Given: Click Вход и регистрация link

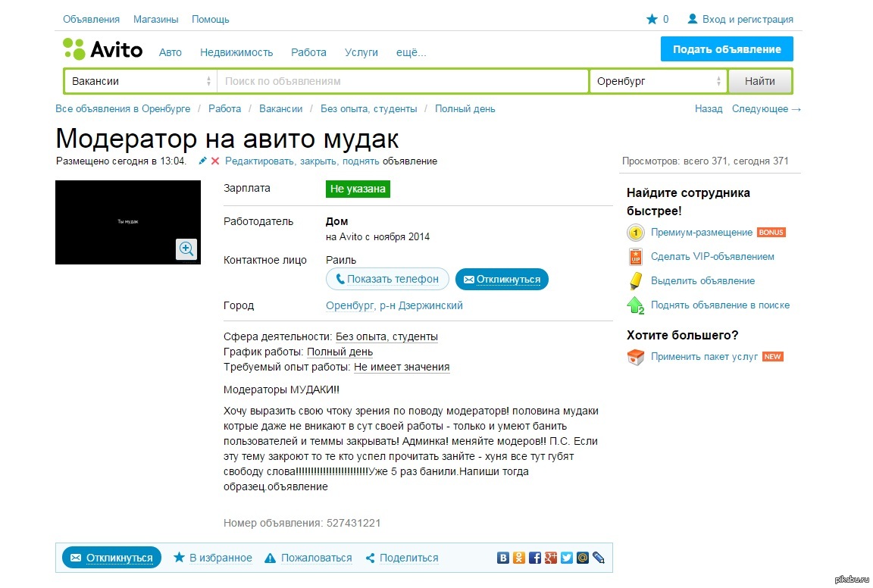Looking at the screenshot, I should click(748, 20).
